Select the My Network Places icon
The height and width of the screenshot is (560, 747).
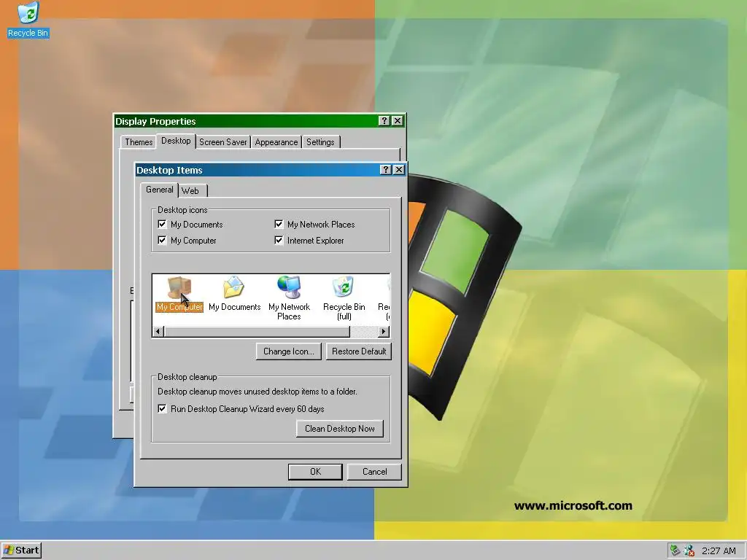click(289, 298)
